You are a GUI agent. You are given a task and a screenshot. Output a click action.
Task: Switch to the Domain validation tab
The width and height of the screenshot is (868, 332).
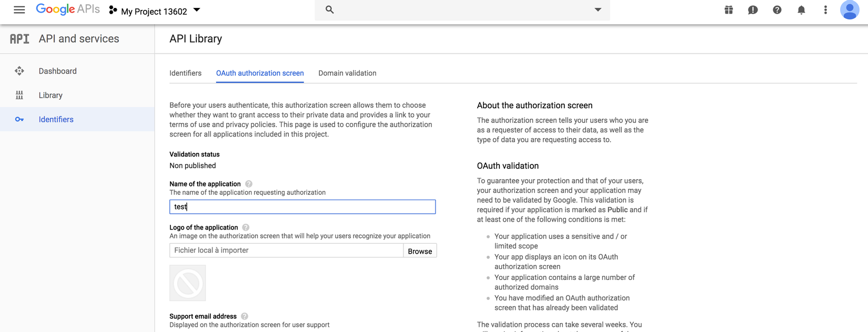pyautogui.click(x=347, y=73)
